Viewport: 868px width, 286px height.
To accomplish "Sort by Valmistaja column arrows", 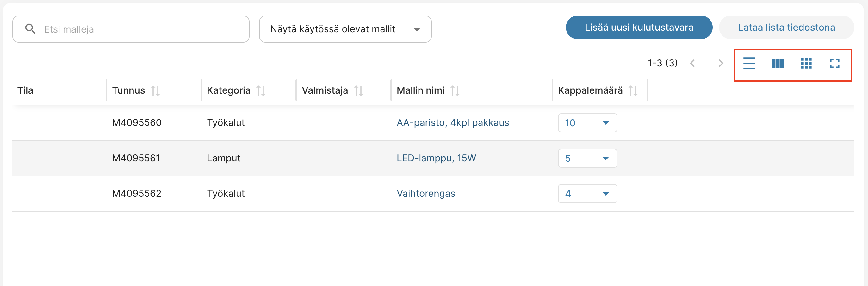I will [358, 90].
